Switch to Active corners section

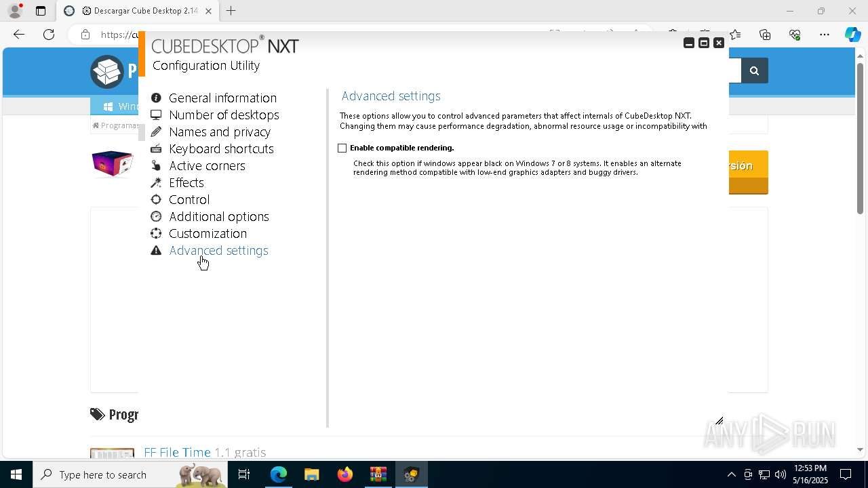(207, 165)
